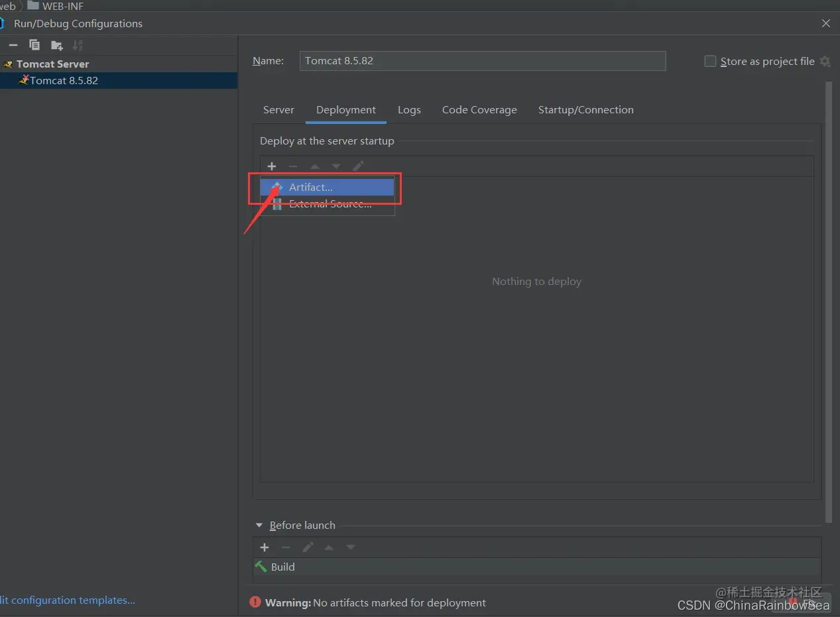Copy the selected configuration
Image resolution: width=840 pixels, height=617 pixels.
click(x=34, y=45)
